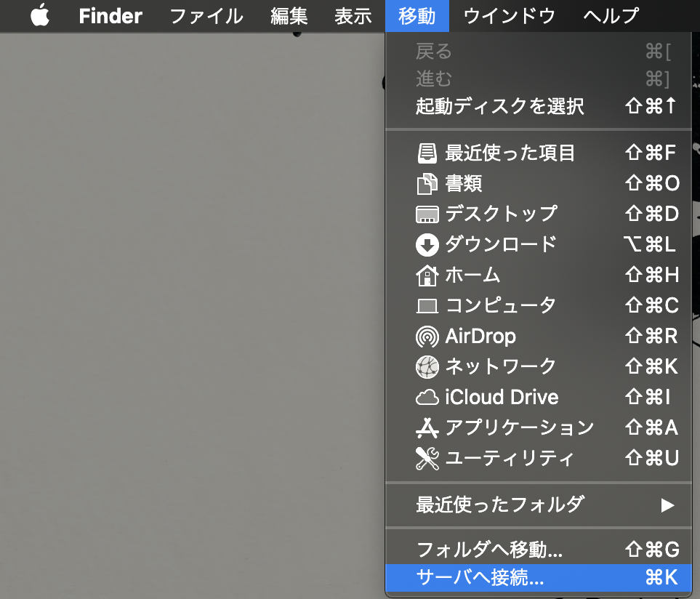700x599 pixels.
Task: Select デスクトップ text entry
Action: pyautogui.click(x=501, y=214)
